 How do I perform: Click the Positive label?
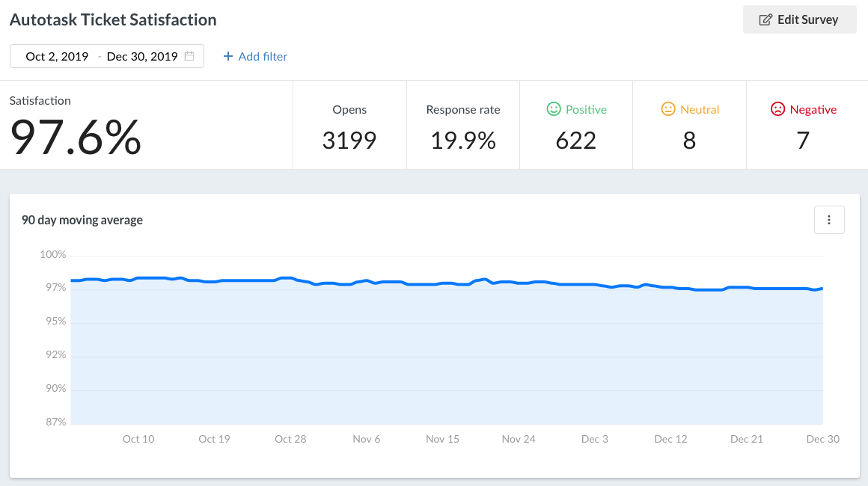point(586,109)
